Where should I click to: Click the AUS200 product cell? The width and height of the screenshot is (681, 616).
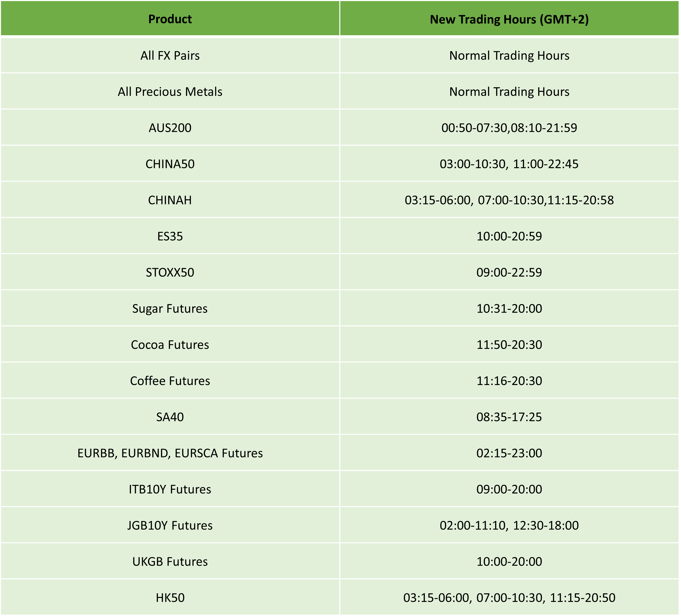[170, 128]
